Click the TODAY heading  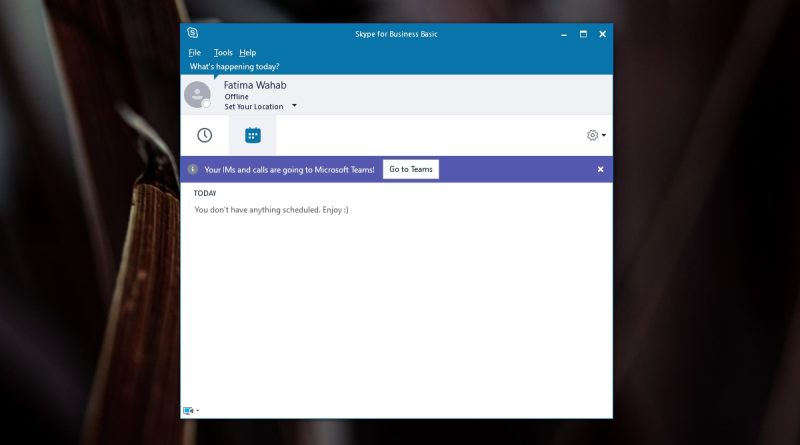click(x=205, y=193)
